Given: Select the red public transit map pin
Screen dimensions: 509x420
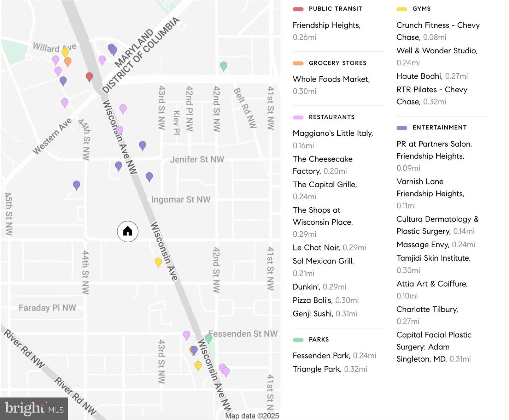Looking at the screenshot, I should pos(89,77).
